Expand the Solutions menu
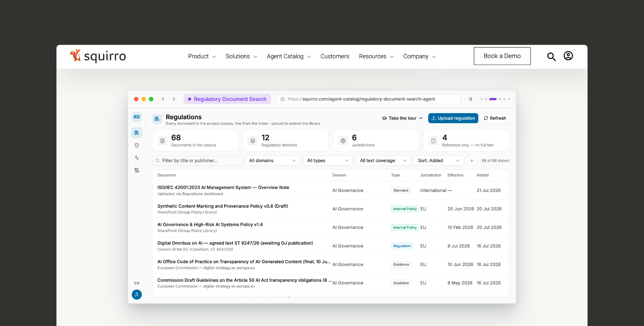644x326 pixels. (x=242, y=56)
